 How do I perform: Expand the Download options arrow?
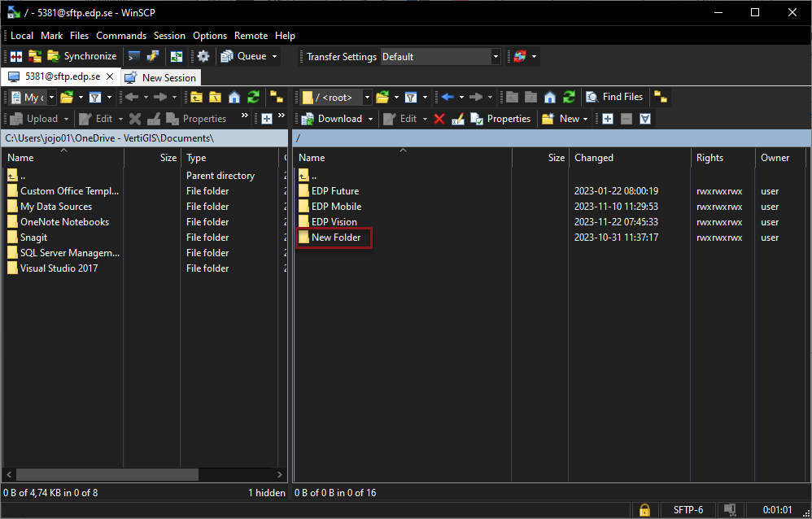(x=370, y=119)
